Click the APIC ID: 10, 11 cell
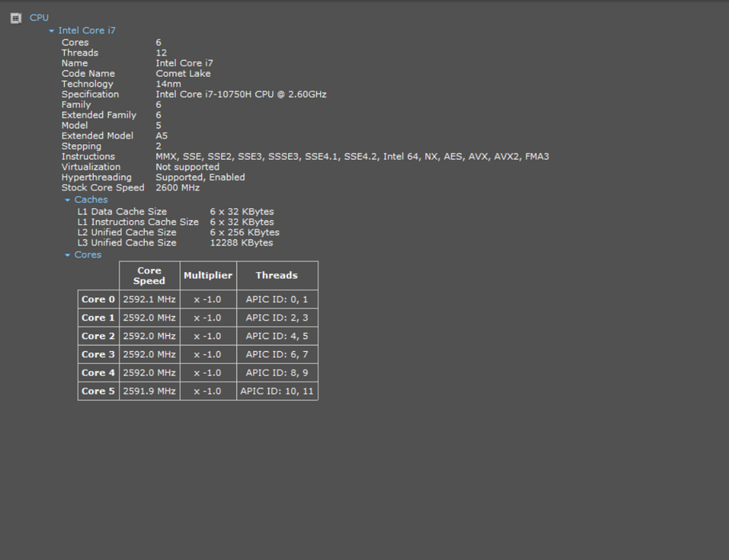 tap(277, 391)
